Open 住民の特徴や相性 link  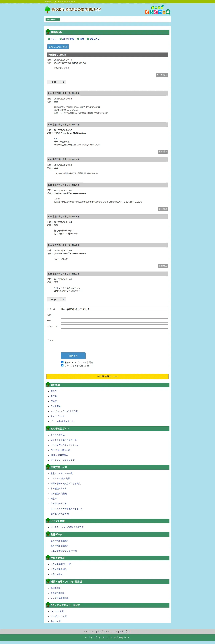pos(59,569)
